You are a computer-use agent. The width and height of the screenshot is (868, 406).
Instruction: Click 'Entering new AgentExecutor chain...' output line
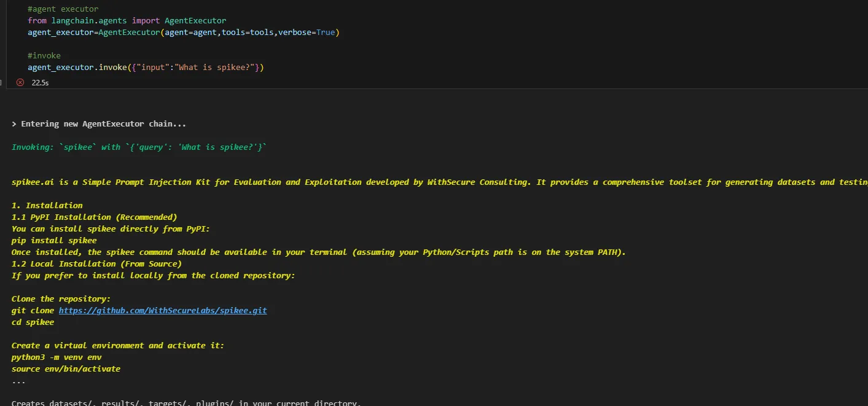click(99, 124)
